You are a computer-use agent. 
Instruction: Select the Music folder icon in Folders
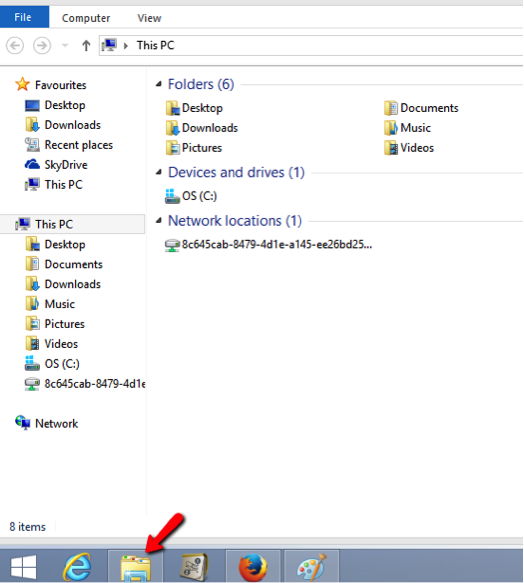(391, 128)
